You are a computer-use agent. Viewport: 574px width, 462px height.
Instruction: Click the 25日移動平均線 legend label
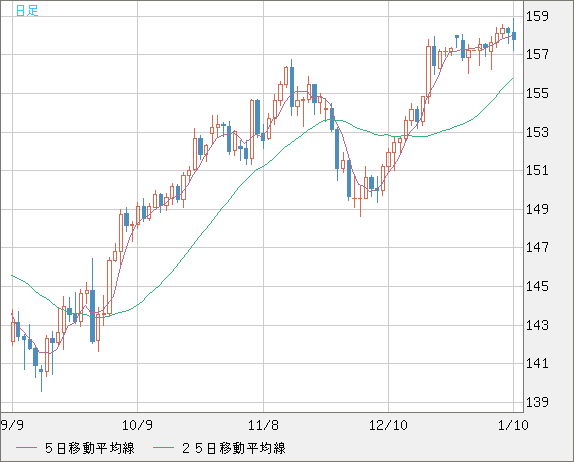point(234,448)
